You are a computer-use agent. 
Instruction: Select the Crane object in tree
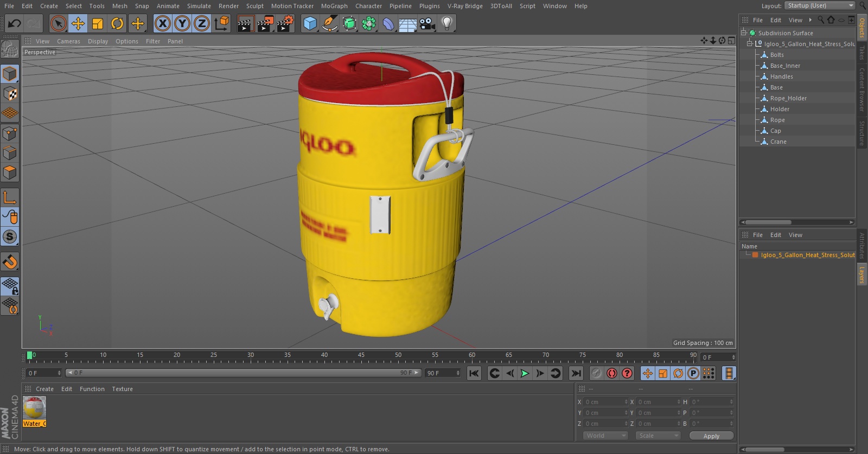(x=778, y=142)
